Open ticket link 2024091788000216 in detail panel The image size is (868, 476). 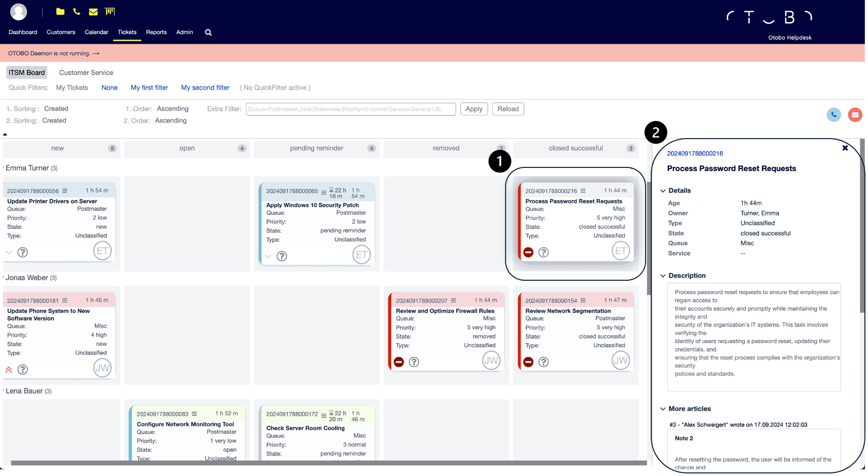695,154
